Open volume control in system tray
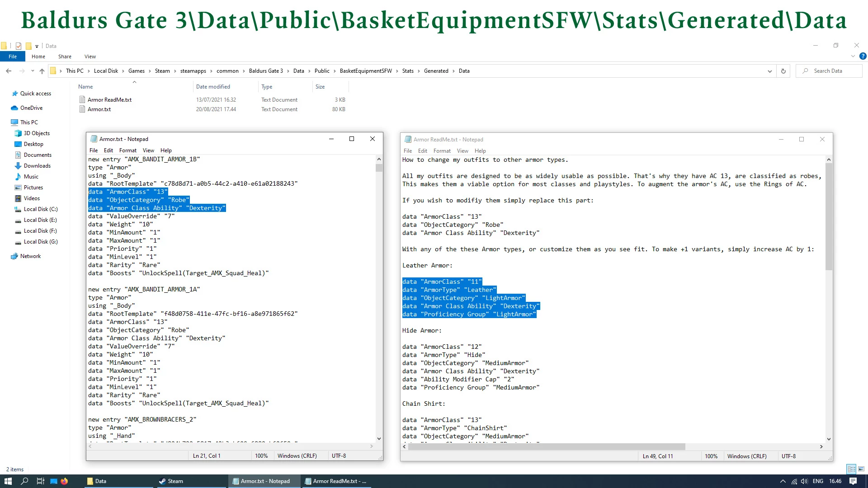868x488 pixels. (x=804, y=481)
